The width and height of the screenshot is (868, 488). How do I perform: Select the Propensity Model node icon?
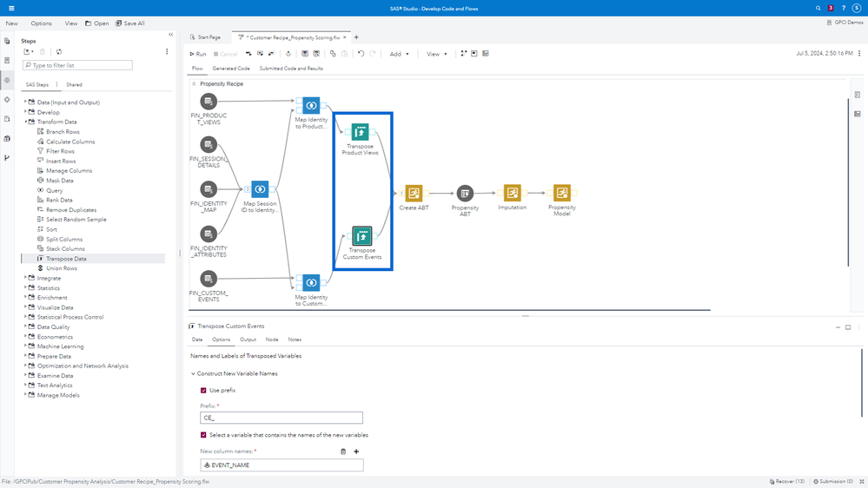(x=562, y=193)
